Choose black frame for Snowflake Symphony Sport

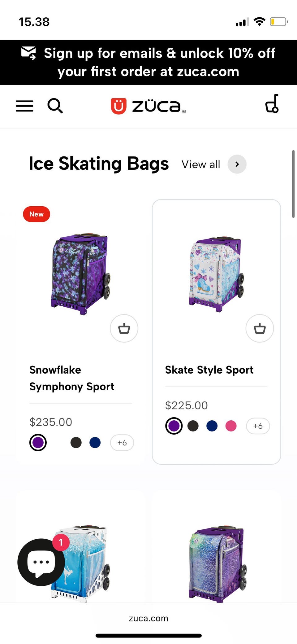[x=76, y=443]
